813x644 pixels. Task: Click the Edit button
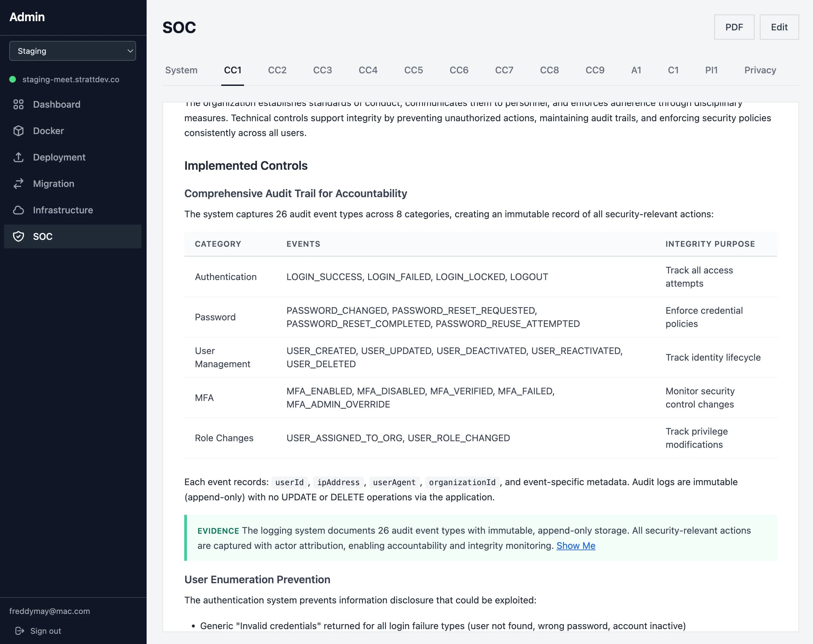click(779, 27)
